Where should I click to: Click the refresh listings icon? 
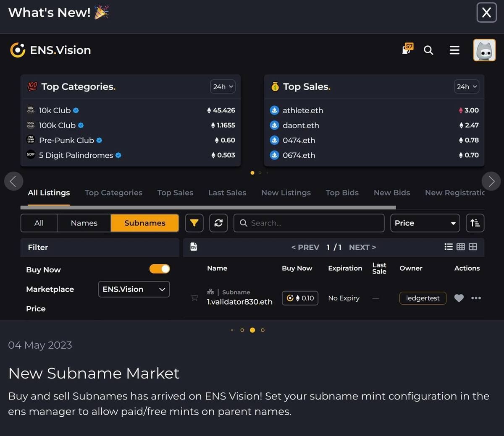coord(218,223)
